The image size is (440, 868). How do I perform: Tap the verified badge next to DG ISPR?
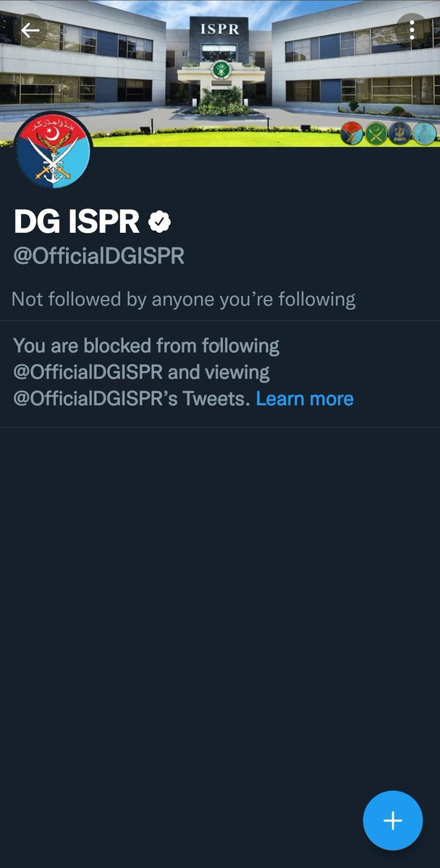tap(159, 223)
